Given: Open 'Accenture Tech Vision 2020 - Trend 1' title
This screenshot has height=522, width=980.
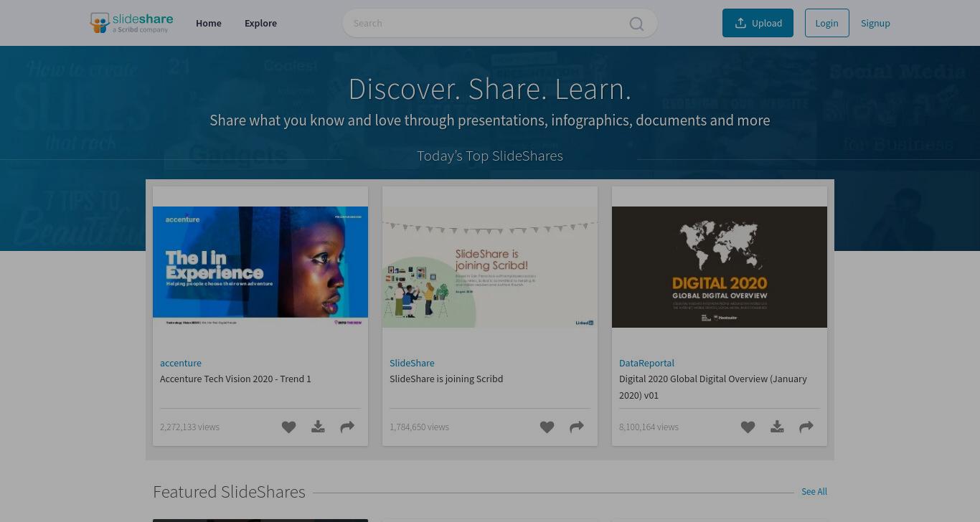Looking at the screenshot, I should (235, 379).
